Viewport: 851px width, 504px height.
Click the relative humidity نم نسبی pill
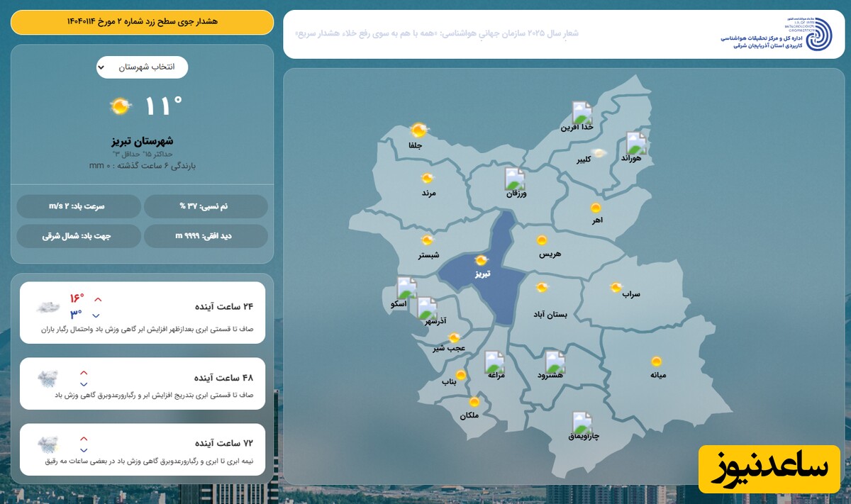206,206
